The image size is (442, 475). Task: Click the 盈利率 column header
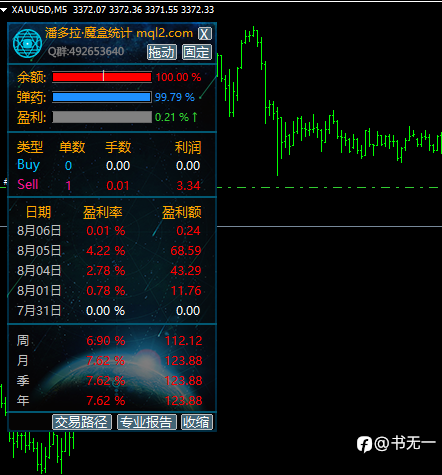(x=103, y=212)
